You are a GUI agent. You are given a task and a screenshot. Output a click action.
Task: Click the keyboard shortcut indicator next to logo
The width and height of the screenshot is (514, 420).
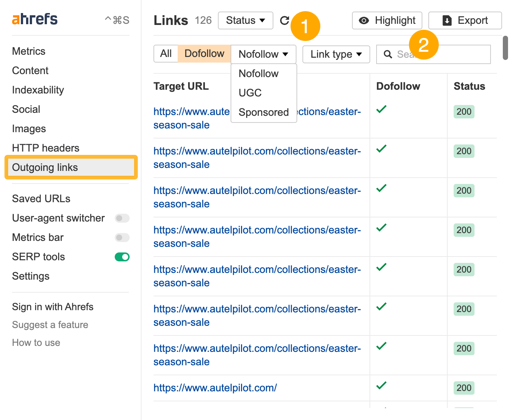click(117, 20)
